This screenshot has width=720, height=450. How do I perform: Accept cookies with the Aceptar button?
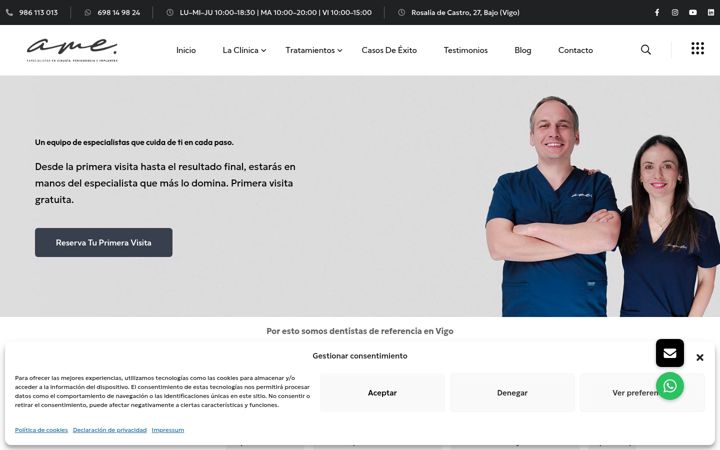pos(382,393)
